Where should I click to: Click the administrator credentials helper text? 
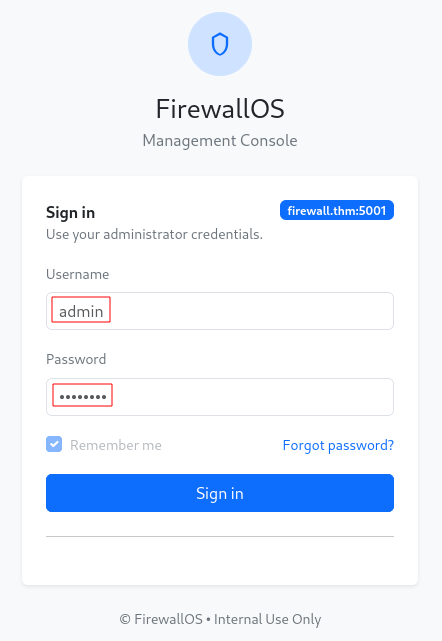coord(154,234)
